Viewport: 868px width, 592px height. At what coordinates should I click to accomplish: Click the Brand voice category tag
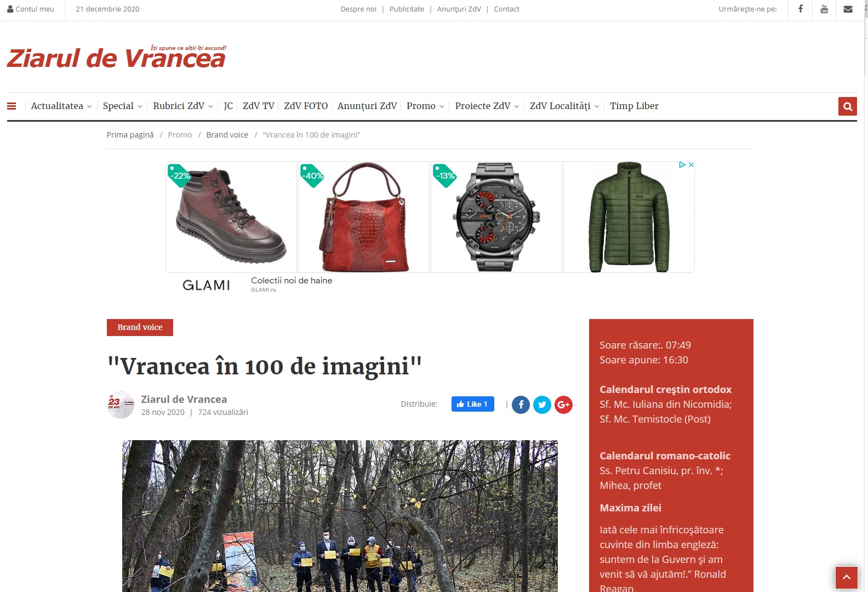140,327
